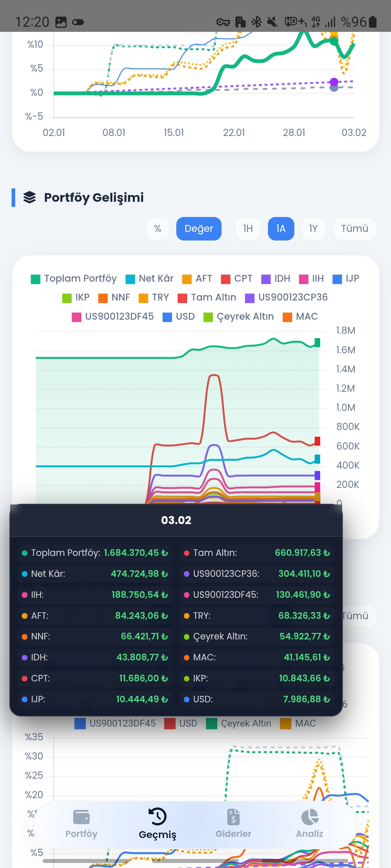This screenshot has width=391, height=868.
Task: Tap the battery icon in the status bar
Action: (x=373, y=22)
